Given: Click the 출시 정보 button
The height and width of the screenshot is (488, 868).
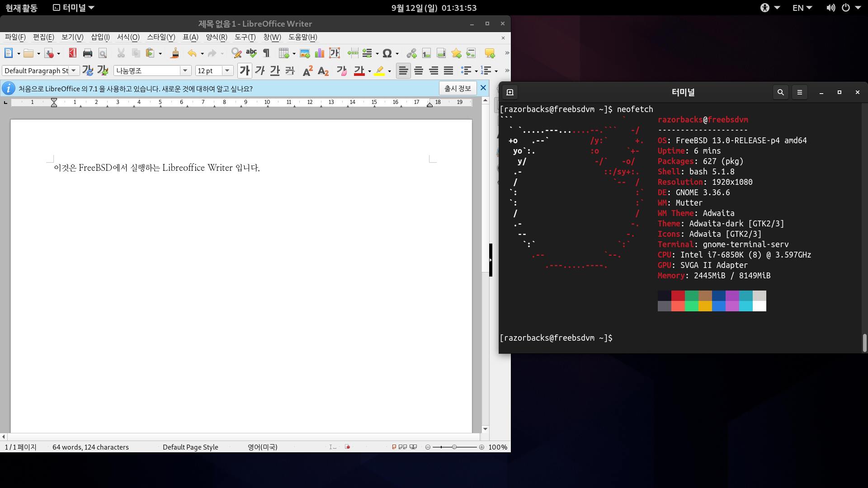Looking at the screenshot, I should [458, 88].
